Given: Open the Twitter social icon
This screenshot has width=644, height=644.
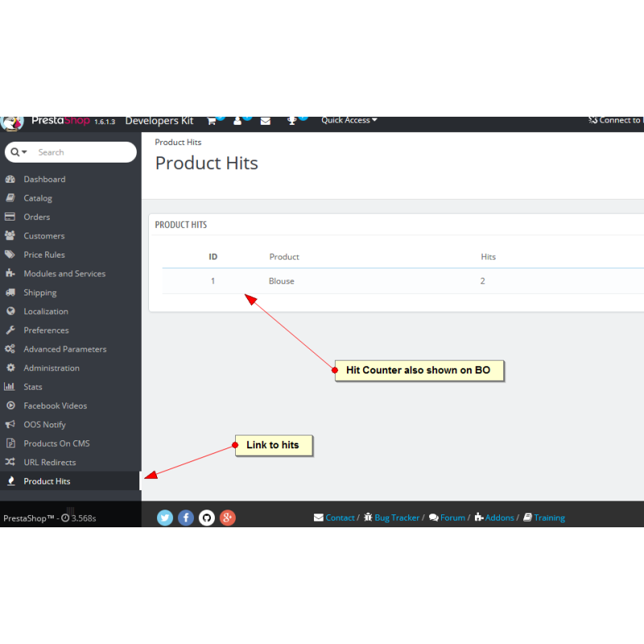Looking at the screenshot, I should tap(165, 518).
